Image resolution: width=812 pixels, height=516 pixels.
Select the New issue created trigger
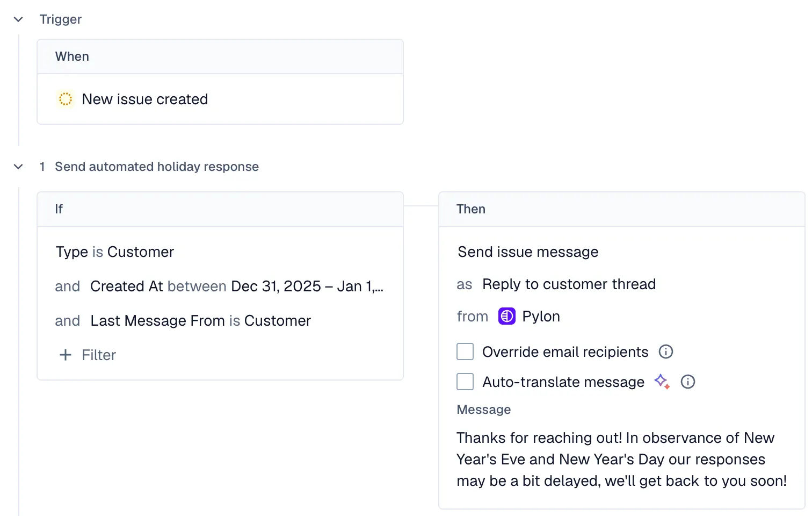[x=145, y=99]
